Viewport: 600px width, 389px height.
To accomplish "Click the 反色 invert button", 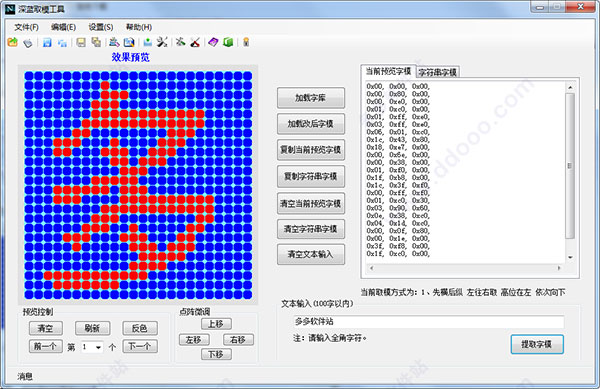I will 140,328.
